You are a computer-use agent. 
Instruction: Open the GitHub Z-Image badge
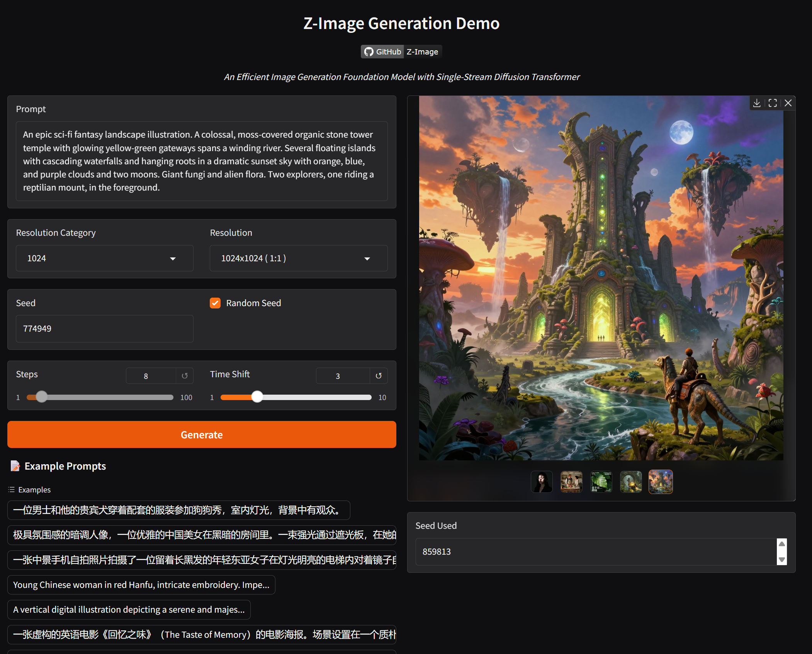[x=401, y=52]
